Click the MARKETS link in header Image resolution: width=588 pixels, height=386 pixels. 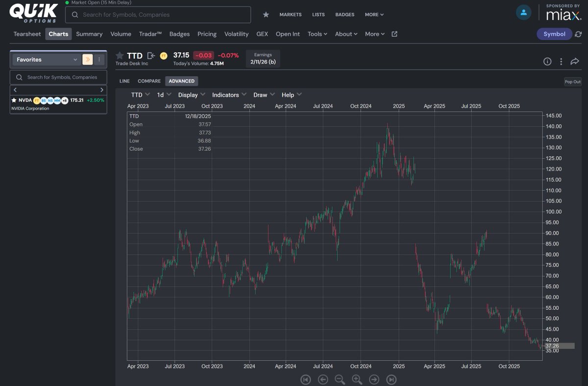pos(291,15)
